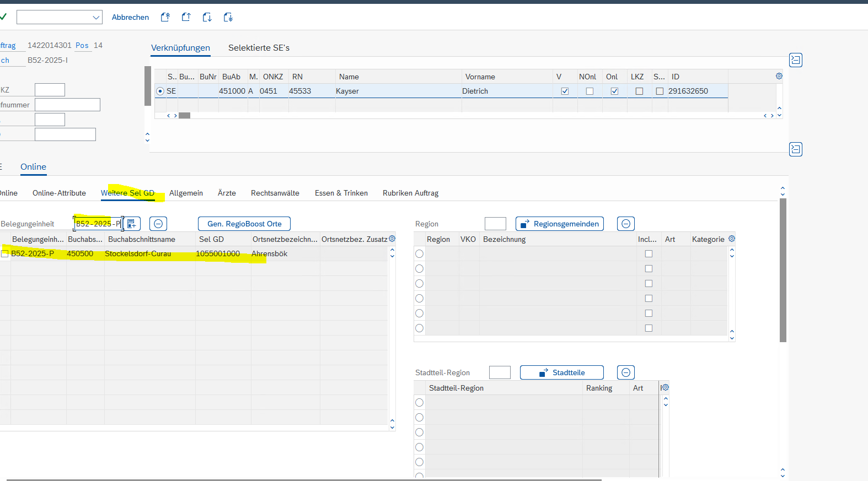Open the Essen & Trinken sub-tab
This screenshot has width=868, height=481.
click(341, 193)
